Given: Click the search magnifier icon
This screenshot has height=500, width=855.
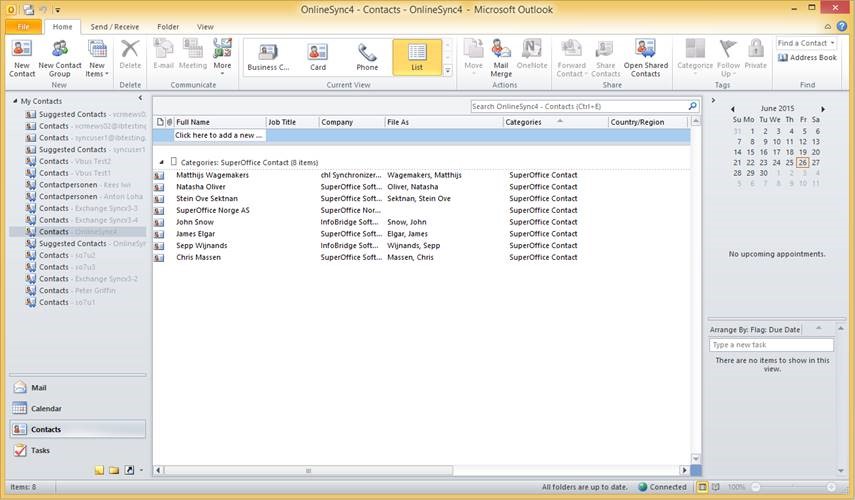Looking at the screenshot, I should coord(693,106).
